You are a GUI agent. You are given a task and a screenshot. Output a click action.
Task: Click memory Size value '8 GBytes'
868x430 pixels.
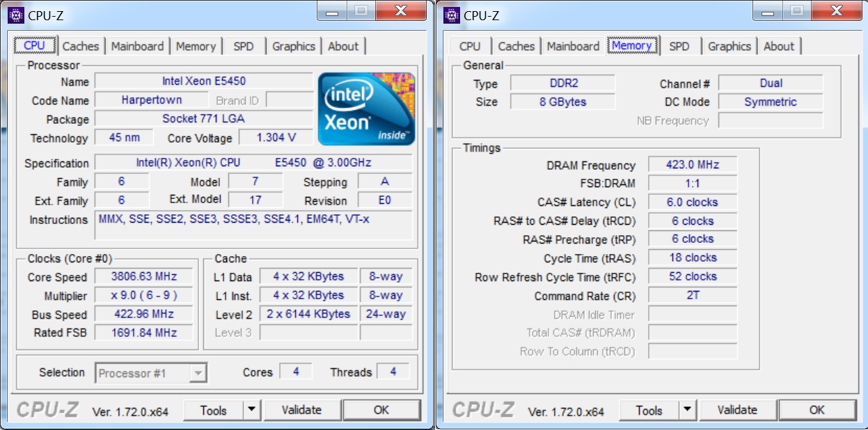tap(563, 102)
